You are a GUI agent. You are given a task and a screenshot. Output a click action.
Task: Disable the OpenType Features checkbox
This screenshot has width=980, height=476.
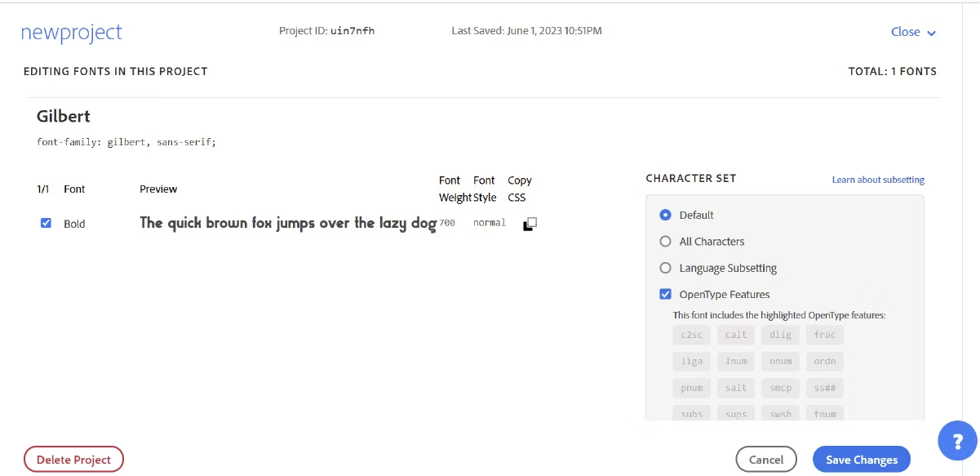tap(665, 294)
